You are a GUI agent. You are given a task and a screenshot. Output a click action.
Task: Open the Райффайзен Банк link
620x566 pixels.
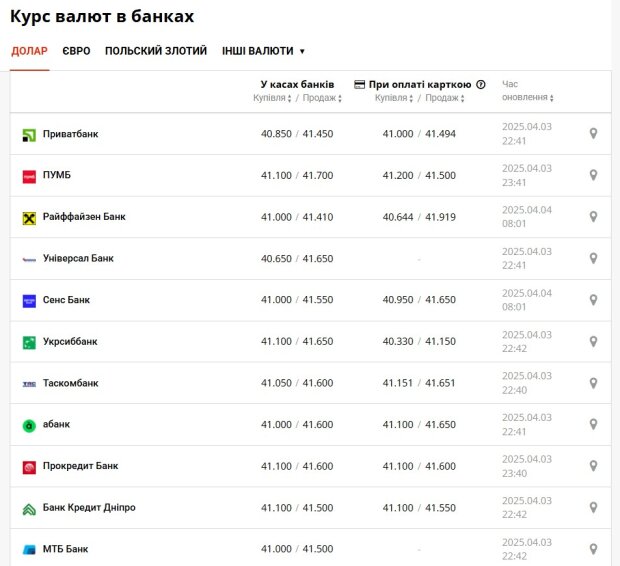point(84,216)
